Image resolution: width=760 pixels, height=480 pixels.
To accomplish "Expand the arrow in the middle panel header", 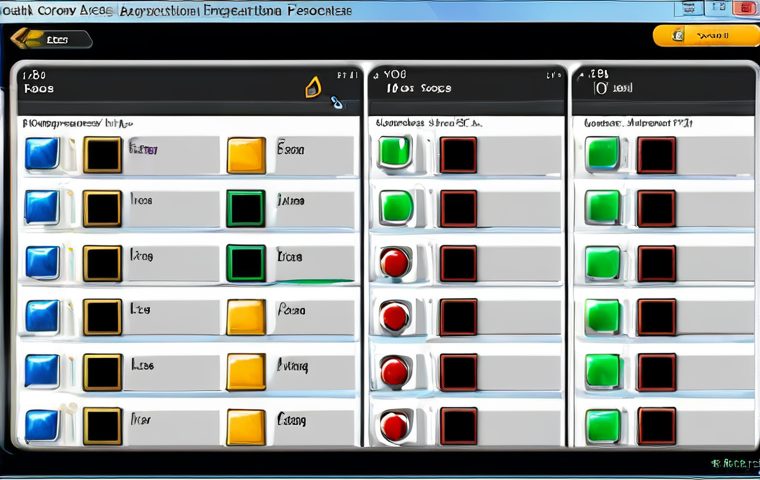I will point(551,74).
